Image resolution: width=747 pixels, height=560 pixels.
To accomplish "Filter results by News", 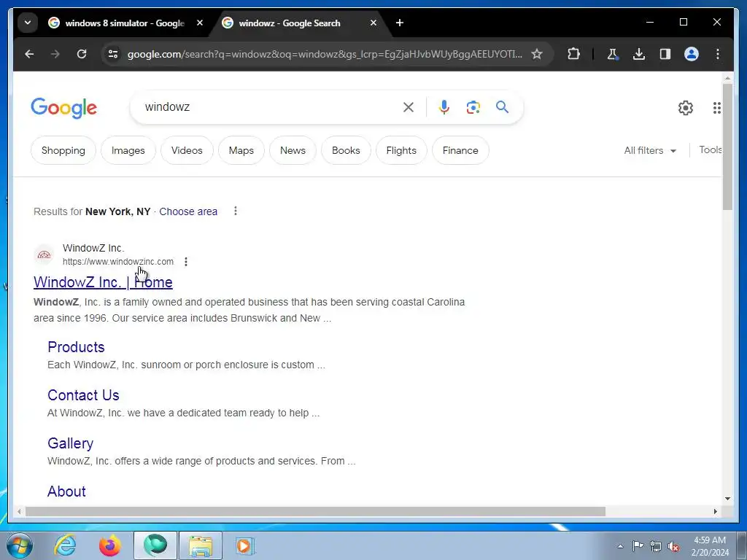I will click(293, 150).
